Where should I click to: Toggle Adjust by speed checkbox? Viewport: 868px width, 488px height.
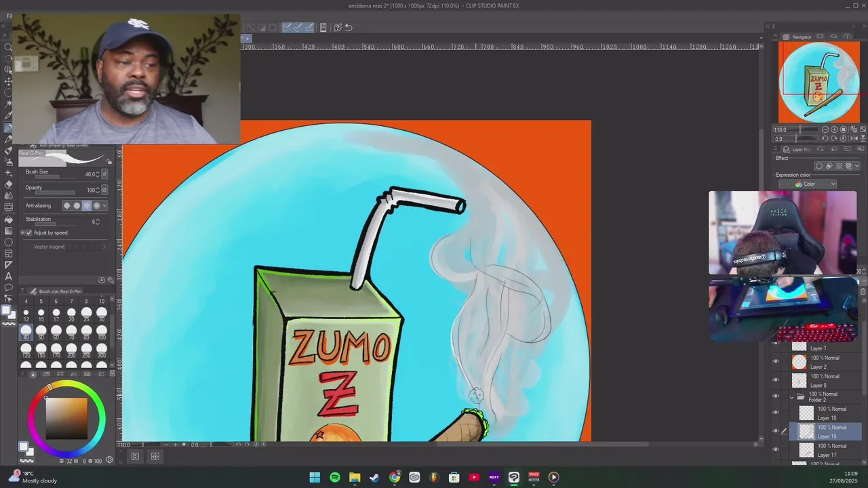[x=29, y=232]
